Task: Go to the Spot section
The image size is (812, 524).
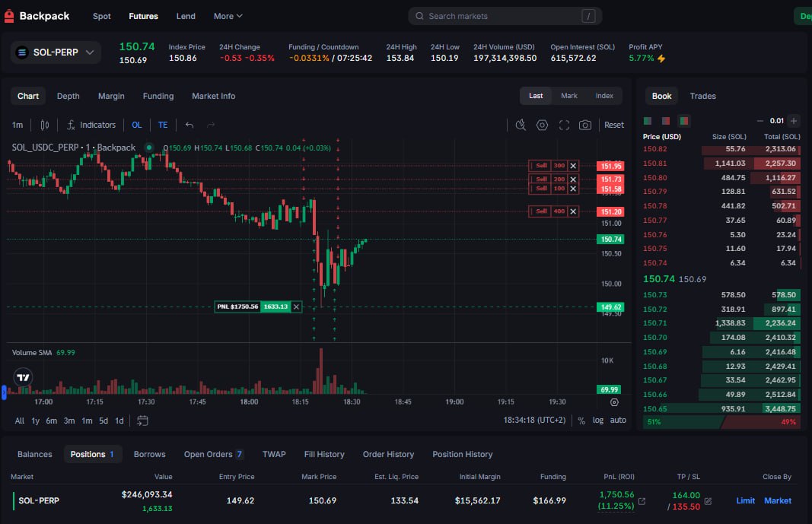Action: click(101, 16)
